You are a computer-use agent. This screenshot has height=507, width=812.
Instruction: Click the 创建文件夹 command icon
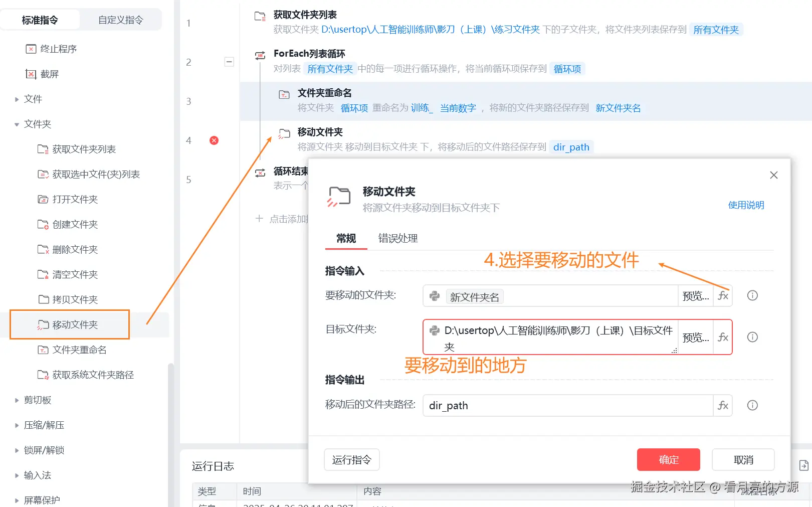click(x=43, y=224)
